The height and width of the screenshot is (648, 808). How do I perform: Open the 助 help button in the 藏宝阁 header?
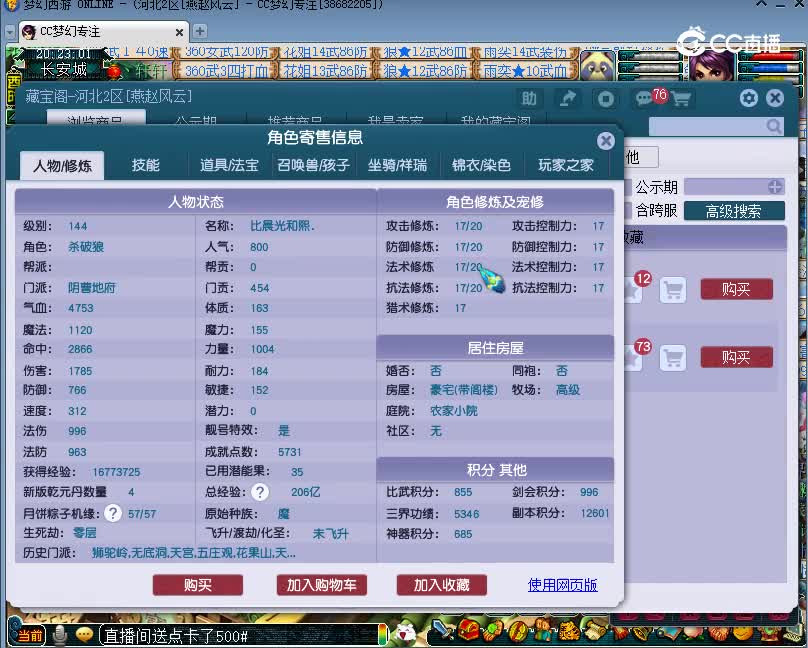pyautogui.click(x=529, y=98)
